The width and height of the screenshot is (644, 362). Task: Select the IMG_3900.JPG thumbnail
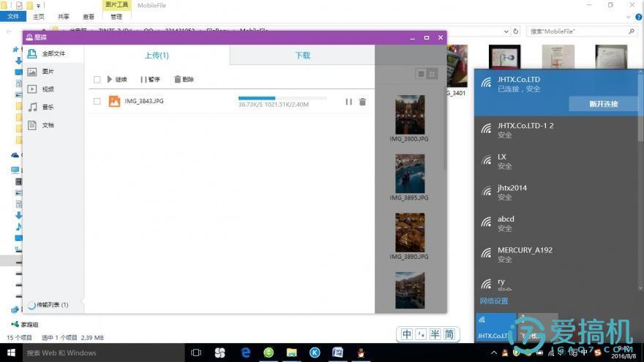pyautogui.click(x=410, y=115)
